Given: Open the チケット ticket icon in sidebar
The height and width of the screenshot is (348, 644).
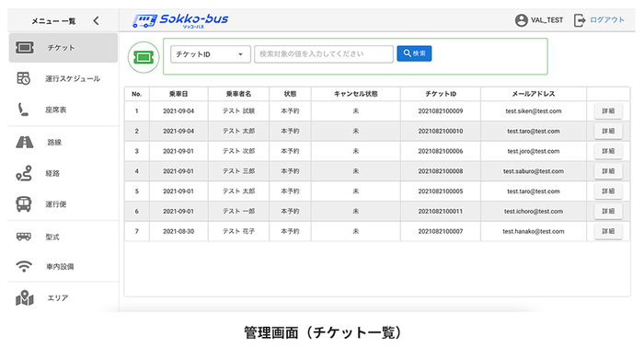Looking at the screenshot, I should (x=25, y=48).
